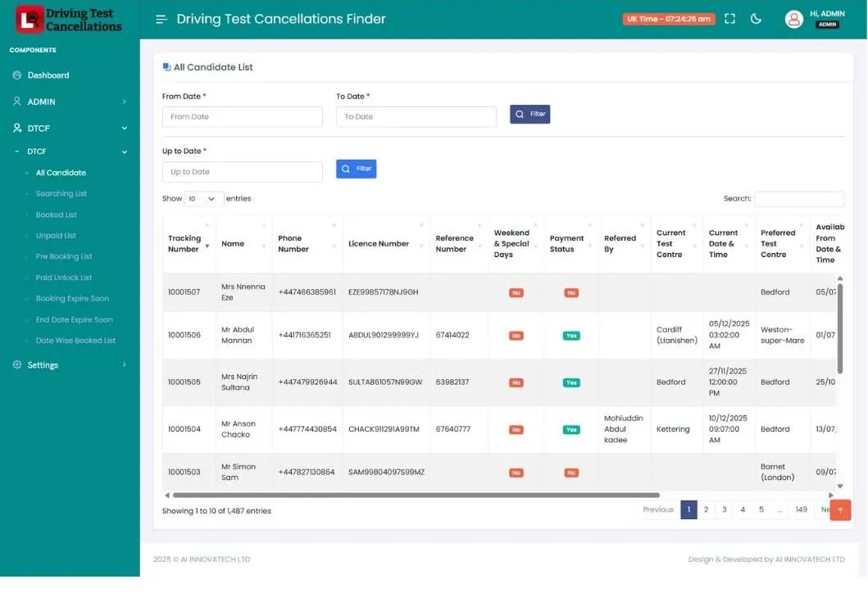868x611 pixels.
Task: Click Payment Status Yes badge for 10001506
Action: coord(571,336)
